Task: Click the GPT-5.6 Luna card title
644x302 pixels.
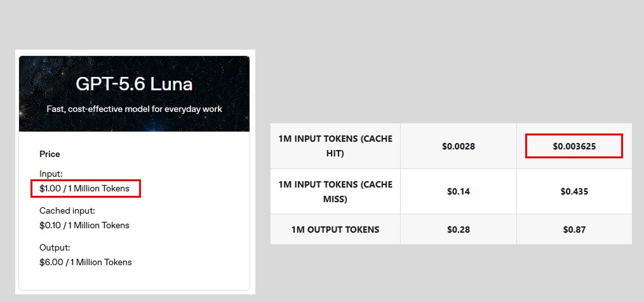Action: click(134, 84)
